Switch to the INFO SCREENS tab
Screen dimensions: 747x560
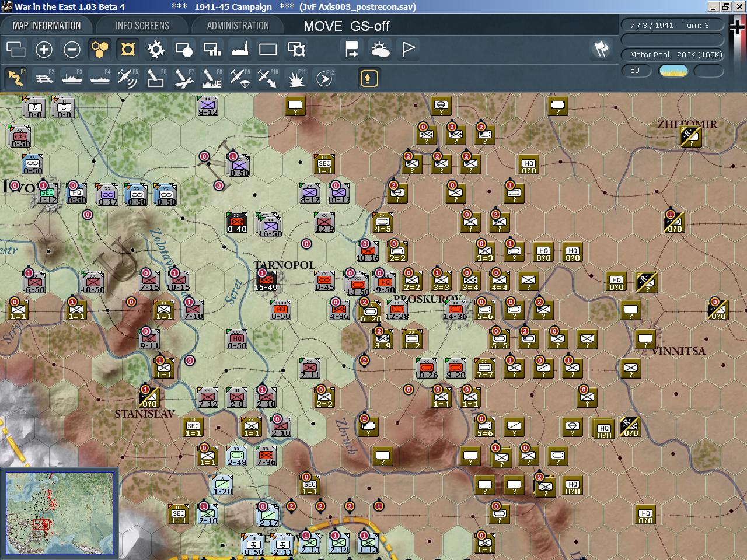click(x=142, y=26)
